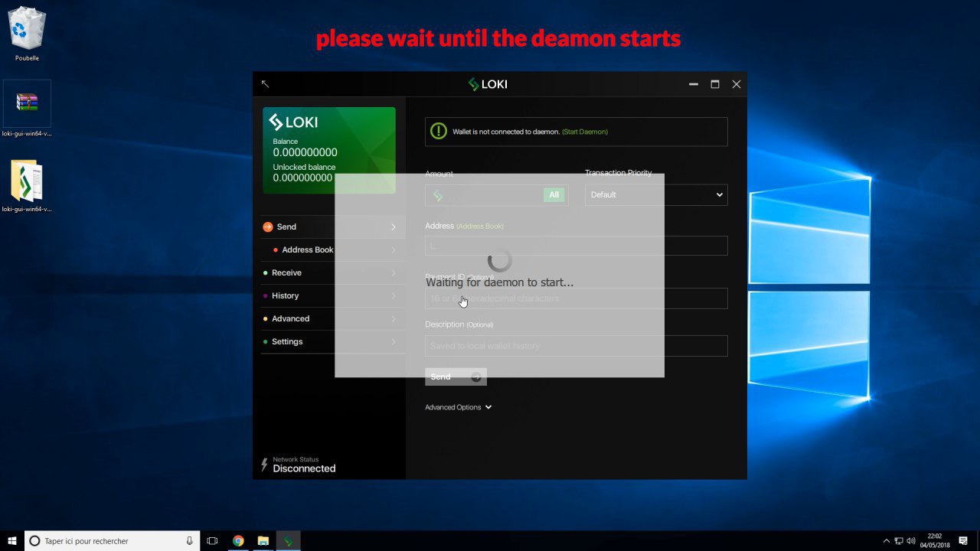The image size is (980, 551).
Task: Click the Address input field
Action: coord(576,246)
